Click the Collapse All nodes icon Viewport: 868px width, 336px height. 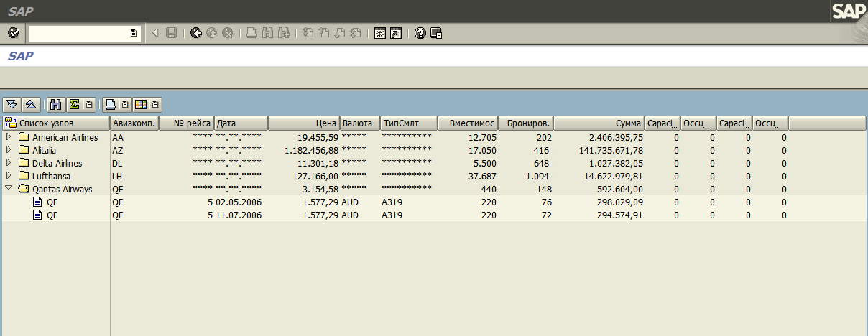tap(31, 105)
